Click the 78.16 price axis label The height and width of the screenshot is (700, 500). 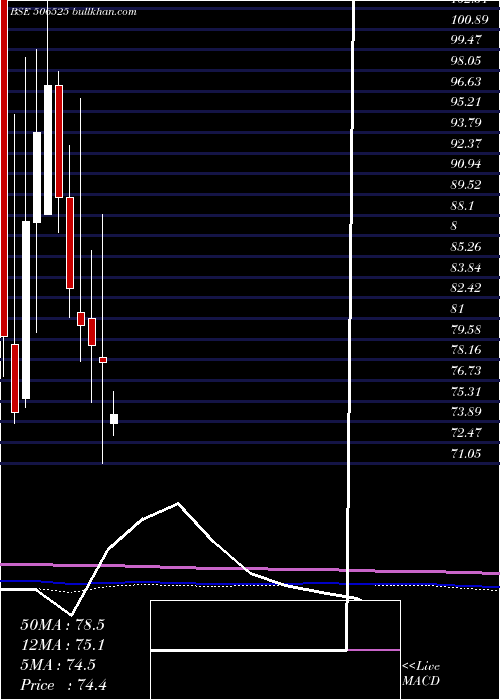[466, 349]
